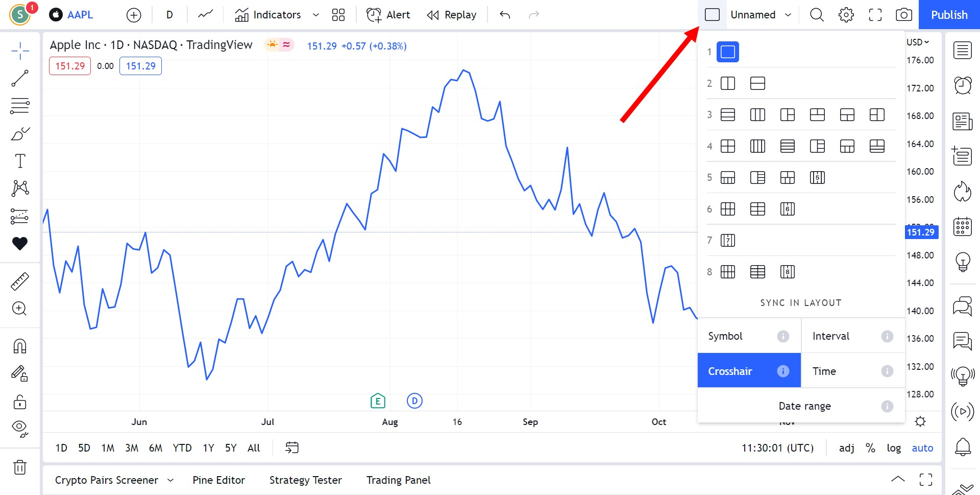Click the Publish button
980x495 pixels.
[x=948, y=15]
